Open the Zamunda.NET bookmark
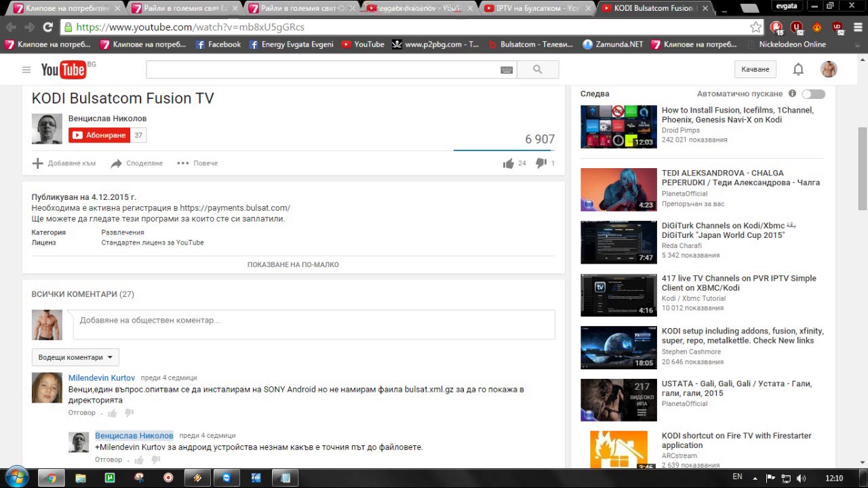The height and width of the screenshot is (488, 868). 612,45
